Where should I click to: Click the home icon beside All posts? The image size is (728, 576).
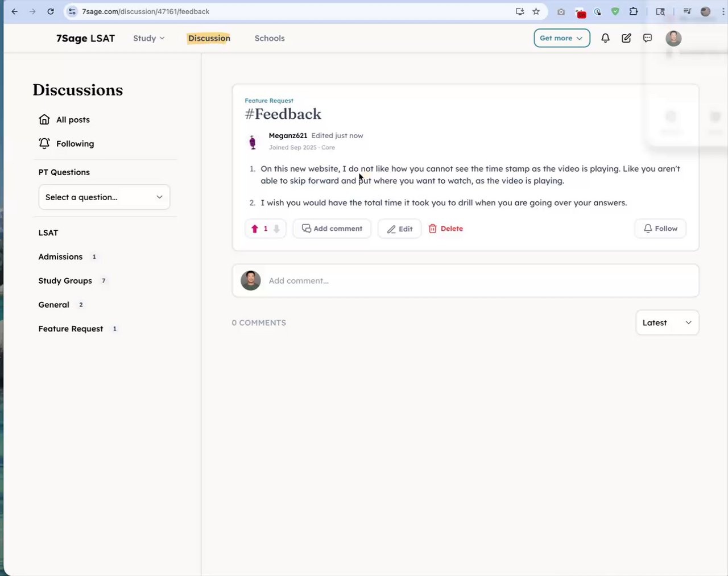tap(44, 119)
